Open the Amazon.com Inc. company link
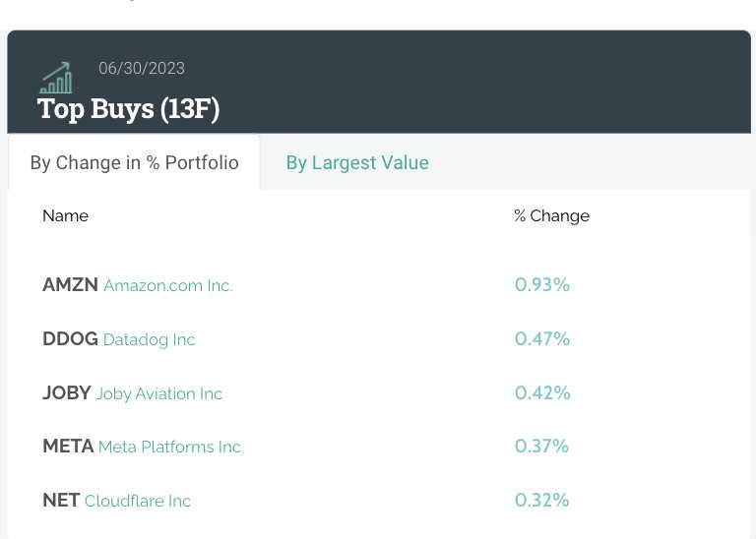The height and width of the screenshot is (539, 756). (x=168, y=286)
